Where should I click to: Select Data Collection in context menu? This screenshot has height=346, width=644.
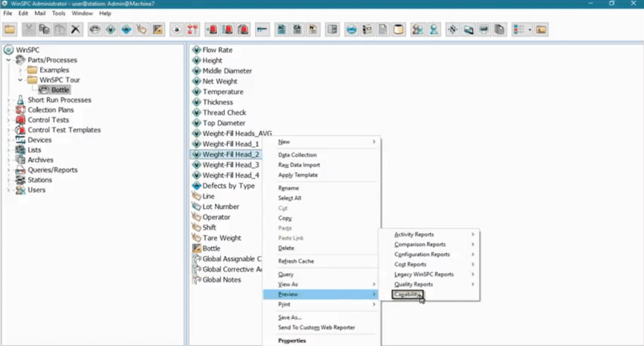tap(297, 155)
